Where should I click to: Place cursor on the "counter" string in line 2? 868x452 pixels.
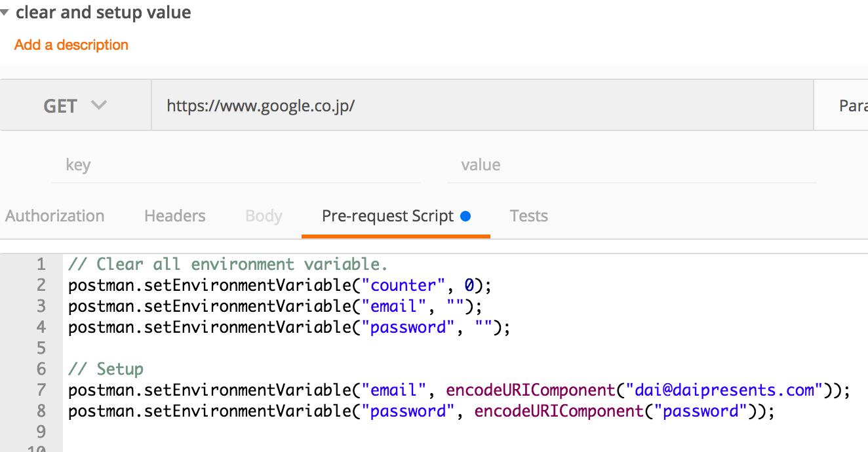[403, 286]
